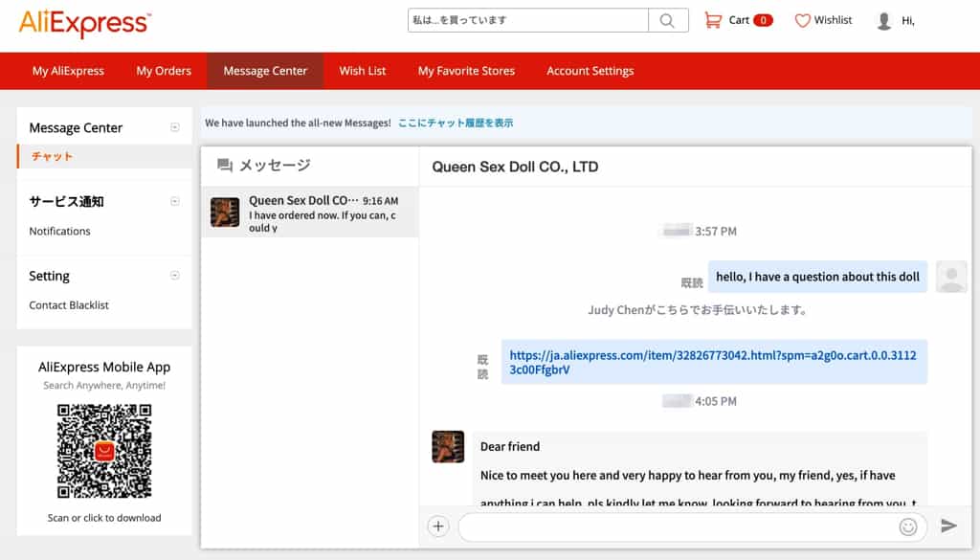Viewport: 980px width, 560px height.
Task: Send message with paper plane icon
Action: click(x=948, y=526)
